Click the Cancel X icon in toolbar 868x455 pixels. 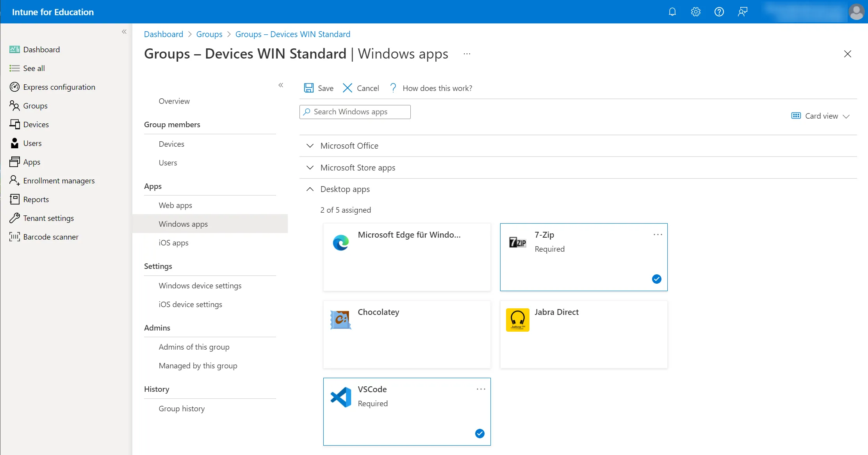(x=348, y=88)
